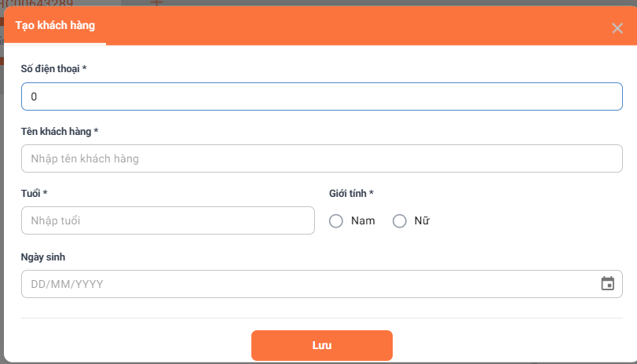637x364 pixels.
Task: Click the Tên khách hàng label
Action: coord(59,131)
